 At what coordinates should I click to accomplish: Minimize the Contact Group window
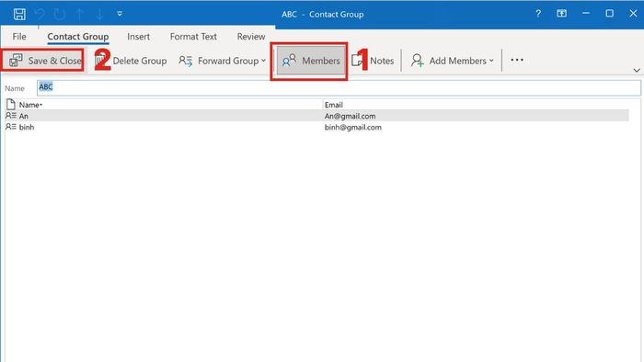pos(586,14)
